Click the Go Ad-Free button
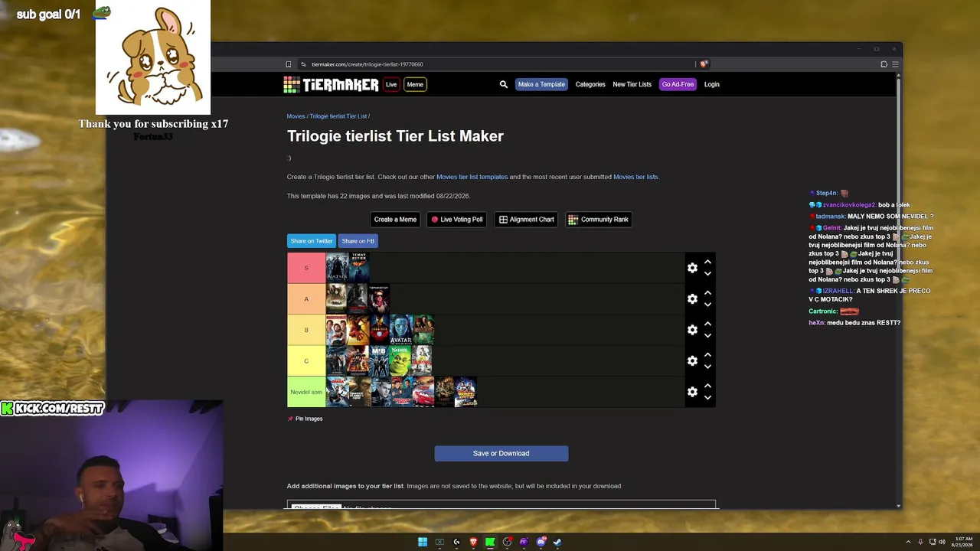Image resolution: width=980 pixels, height=551 pixels. point(678,84)
